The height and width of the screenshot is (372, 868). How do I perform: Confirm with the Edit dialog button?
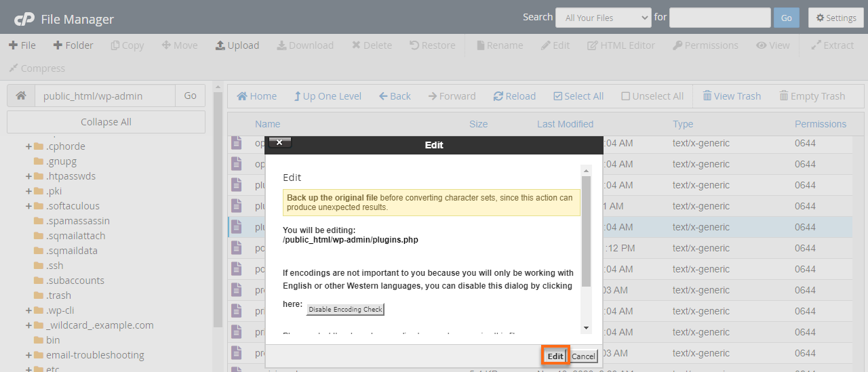coord(555,356)
